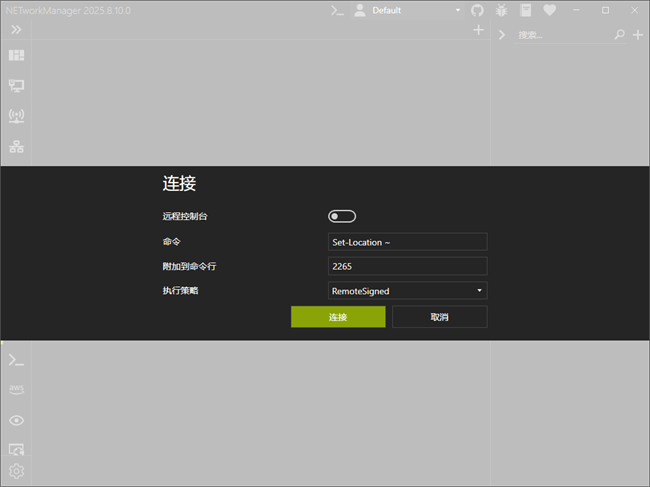Viewport: 650px width, 487px height.
Task: Open AWS Session Manager in sidebar
Action: coord(16,389)
